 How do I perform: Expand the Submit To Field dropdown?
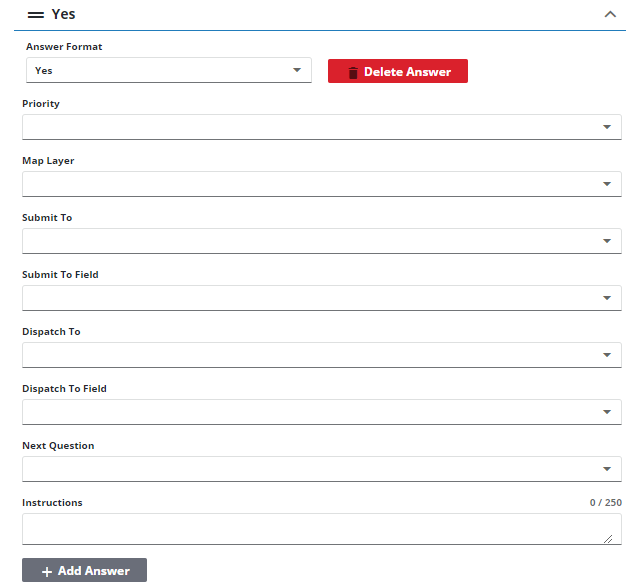tap(607, 298)
